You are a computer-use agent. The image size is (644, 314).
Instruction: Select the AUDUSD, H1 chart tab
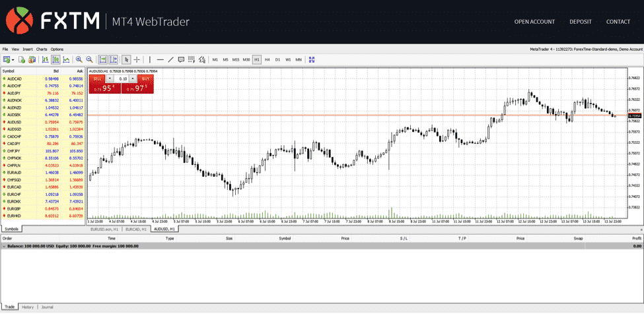pyautogui.click(x=164, y=229)
